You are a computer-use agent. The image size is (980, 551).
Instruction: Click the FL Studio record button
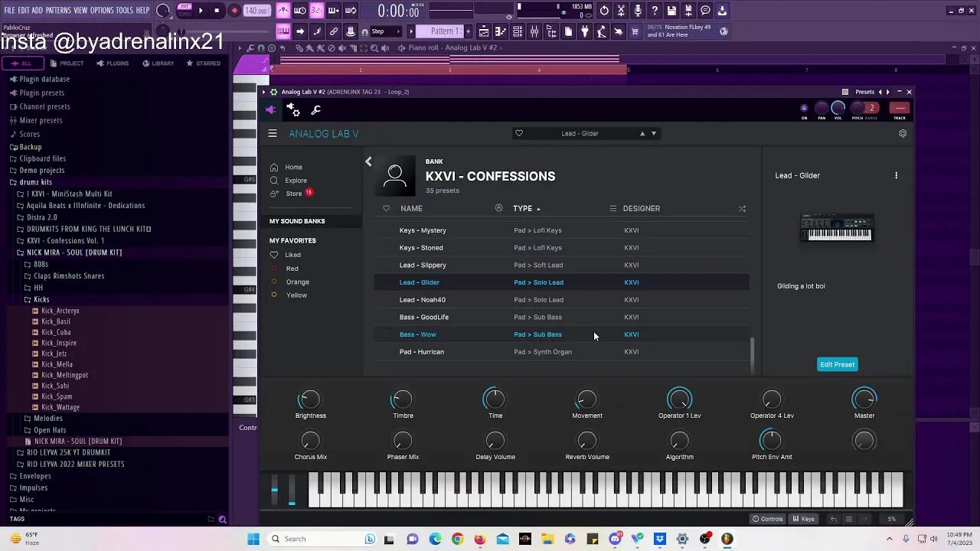234,11
